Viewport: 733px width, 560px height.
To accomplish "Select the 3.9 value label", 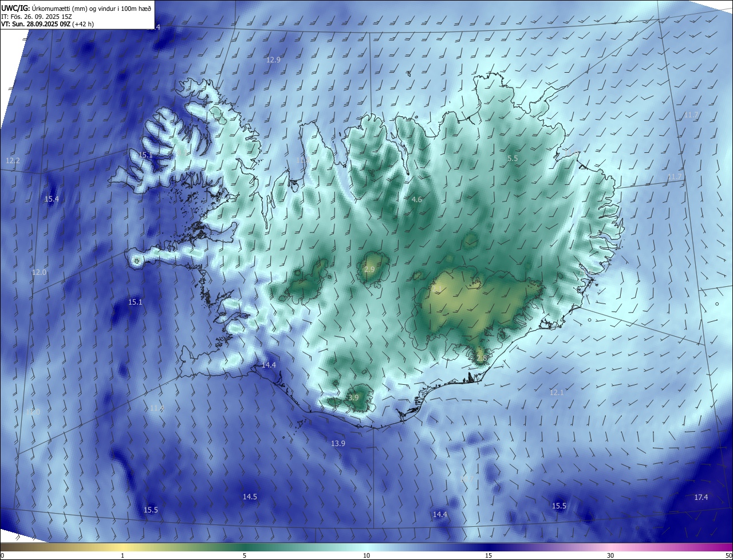I will click(353, 398).
